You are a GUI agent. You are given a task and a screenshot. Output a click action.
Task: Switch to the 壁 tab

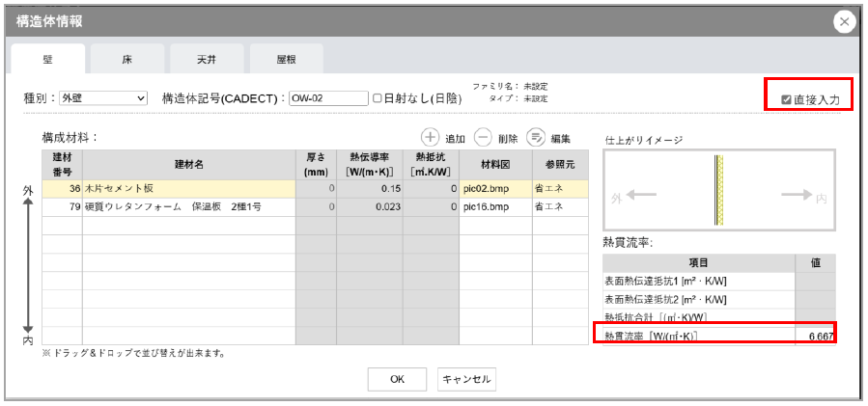tap(47, 59)
